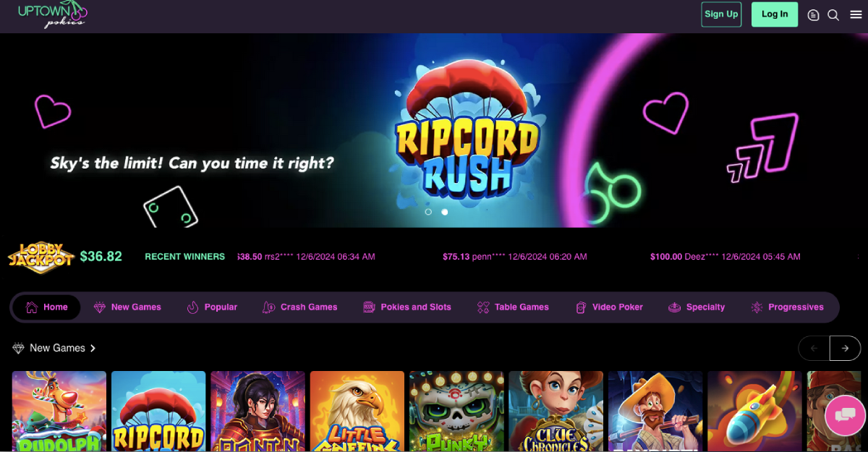Select the first banner carousel dot
The image size is (868, 452).
pos(428,212)
